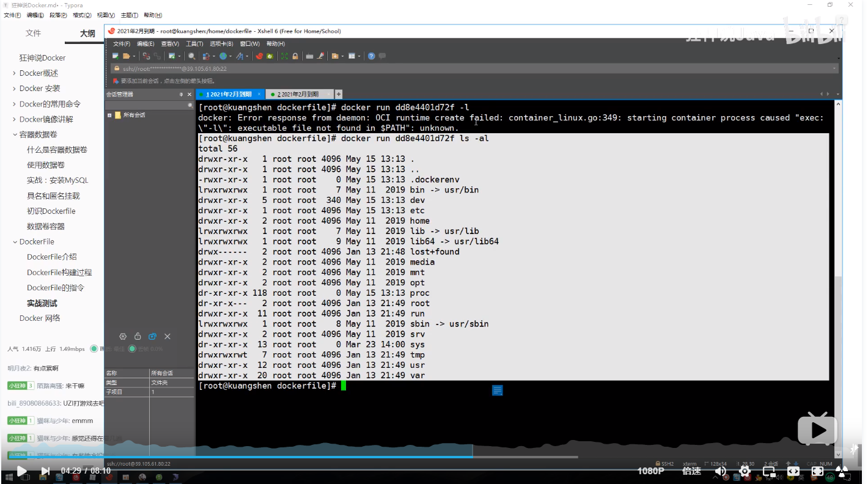Toggle web fullscreen mode in player
Screen dimensions: 868x484
point(817,471)
